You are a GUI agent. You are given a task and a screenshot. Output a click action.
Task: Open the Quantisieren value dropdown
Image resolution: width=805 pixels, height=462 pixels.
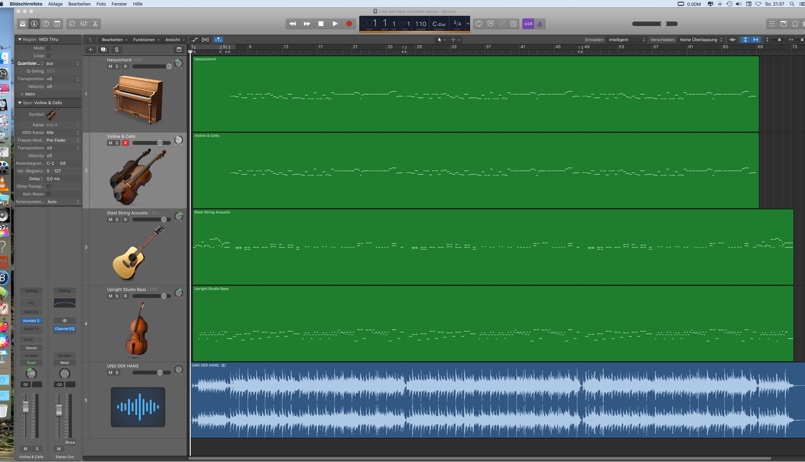point(63,63)
